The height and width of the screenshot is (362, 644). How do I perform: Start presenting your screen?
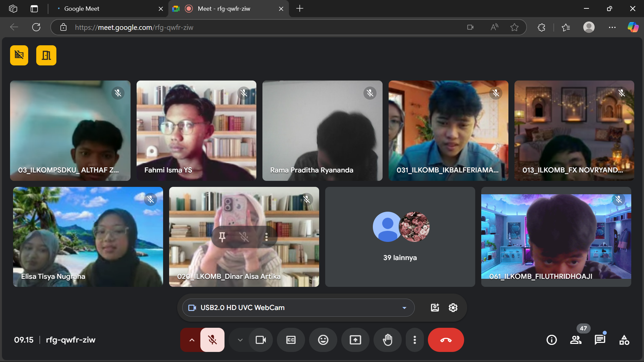355,340
